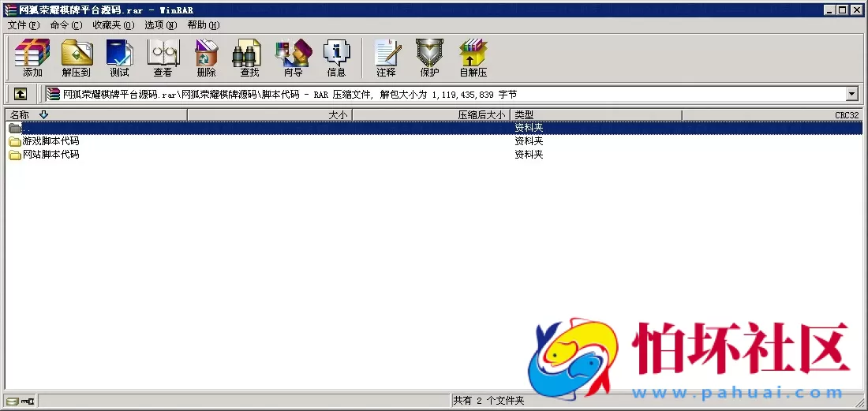Open the 查看 (View) toolbar icon
The height and width of the screenshot is (411, 868).
(163, 58)
